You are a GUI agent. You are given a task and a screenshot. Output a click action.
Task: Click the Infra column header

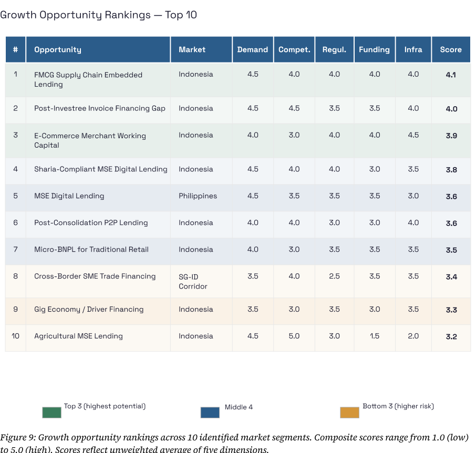[413, 49]
